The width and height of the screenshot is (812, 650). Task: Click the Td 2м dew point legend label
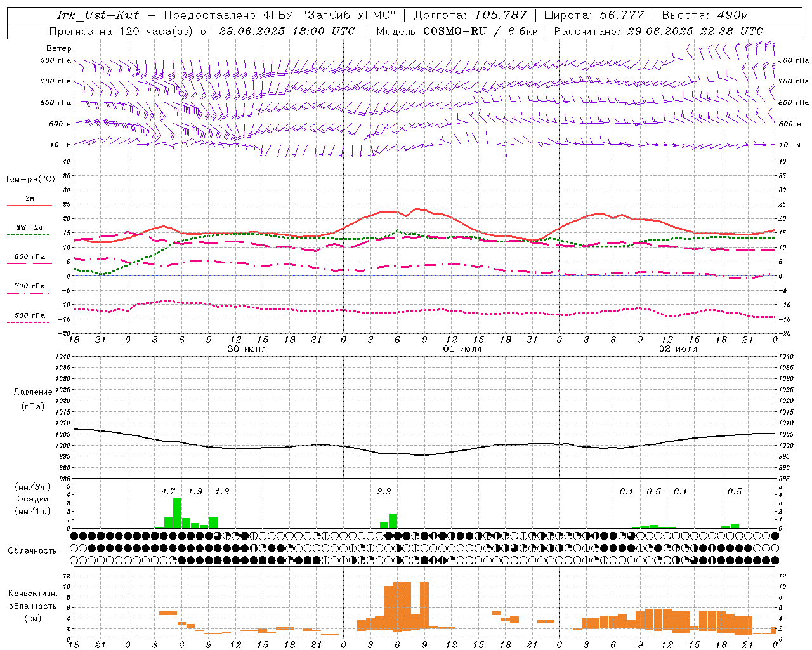29,227
